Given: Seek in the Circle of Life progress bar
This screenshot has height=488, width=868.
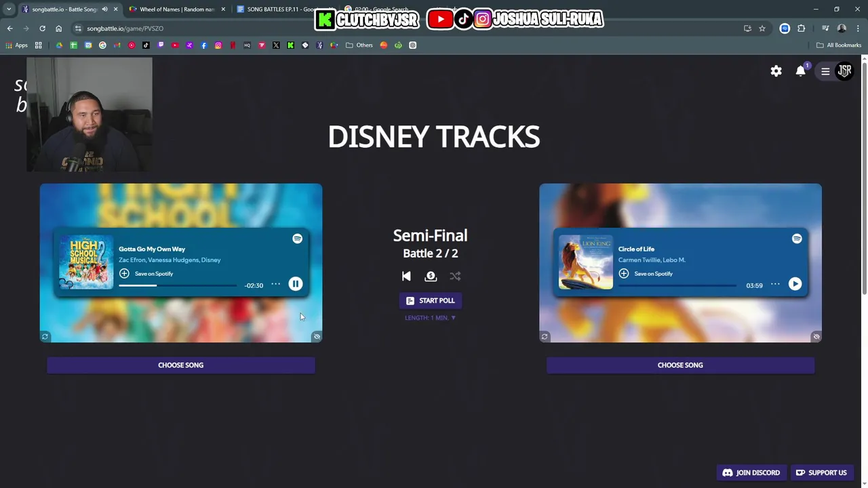Looking at the screenshot, I should 677,285.
